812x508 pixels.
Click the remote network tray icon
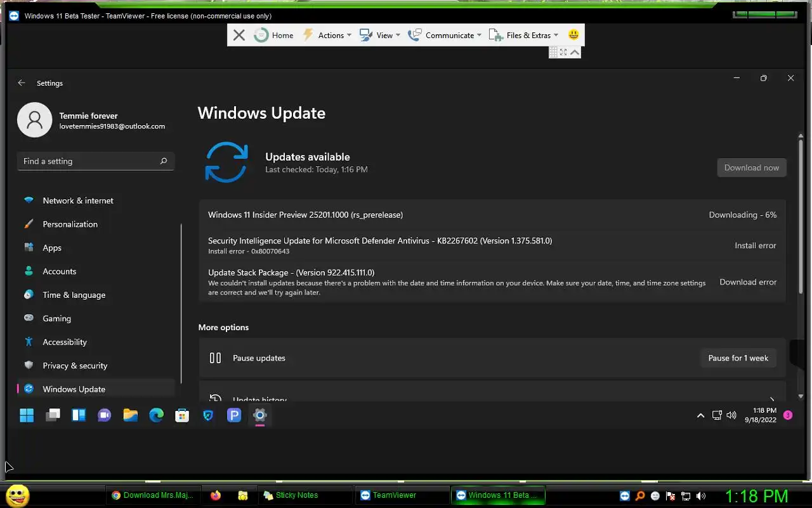717,415
